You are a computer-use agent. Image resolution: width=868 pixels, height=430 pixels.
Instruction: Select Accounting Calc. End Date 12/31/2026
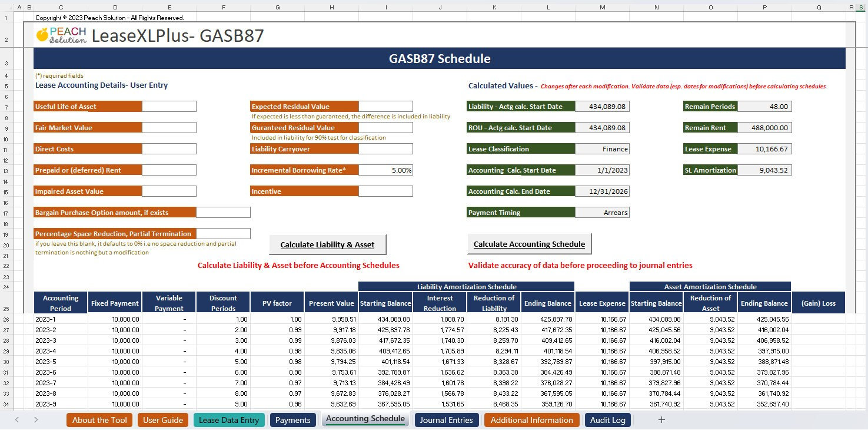click(602, 191)
